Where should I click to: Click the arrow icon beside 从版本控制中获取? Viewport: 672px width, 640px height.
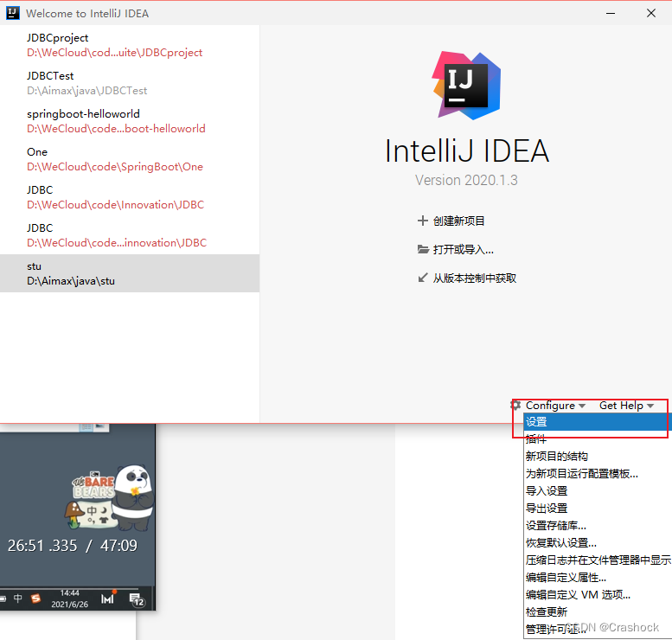pos(423,278)
